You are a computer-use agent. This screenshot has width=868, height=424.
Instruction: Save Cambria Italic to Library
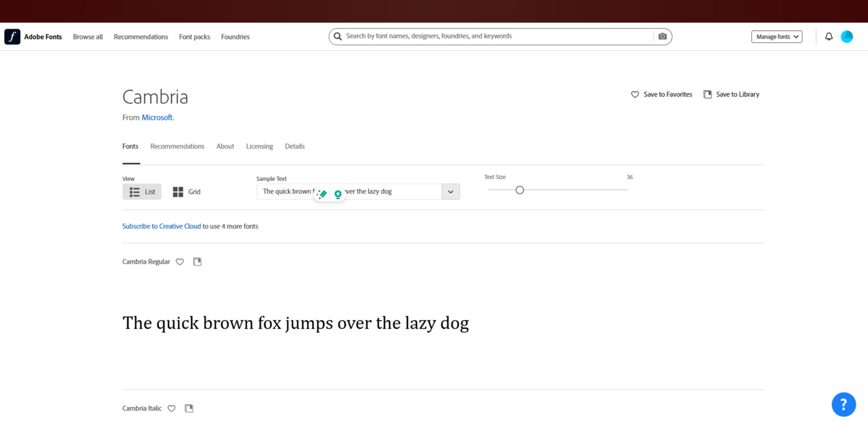coord(189,408)
